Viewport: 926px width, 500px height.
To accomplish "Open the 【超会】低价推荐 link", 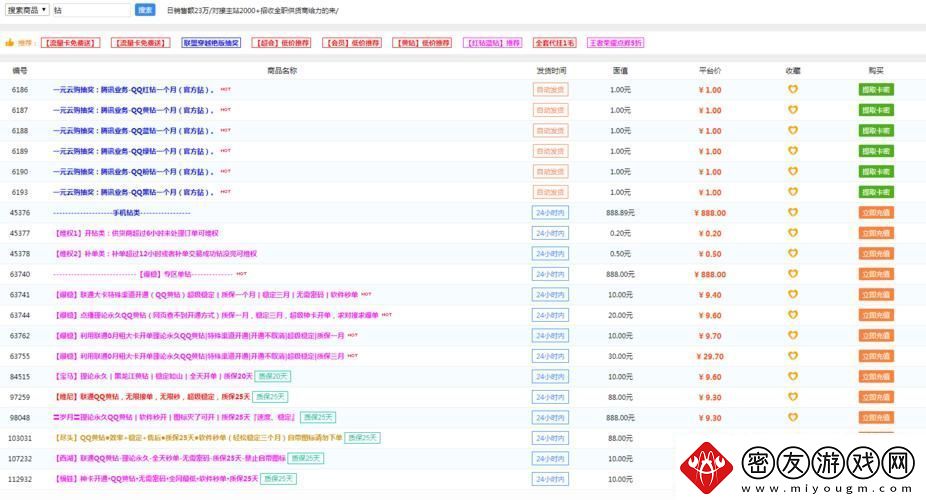I will (x=281, y=43).
